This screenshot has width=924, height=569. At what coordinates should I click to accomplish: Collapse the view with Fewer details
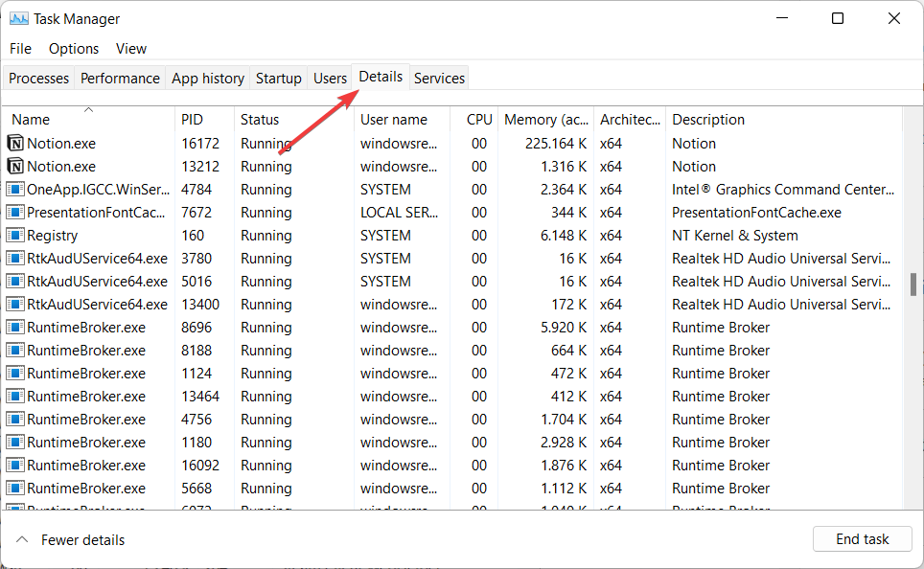pyautogui.click(x=70, y=539)
